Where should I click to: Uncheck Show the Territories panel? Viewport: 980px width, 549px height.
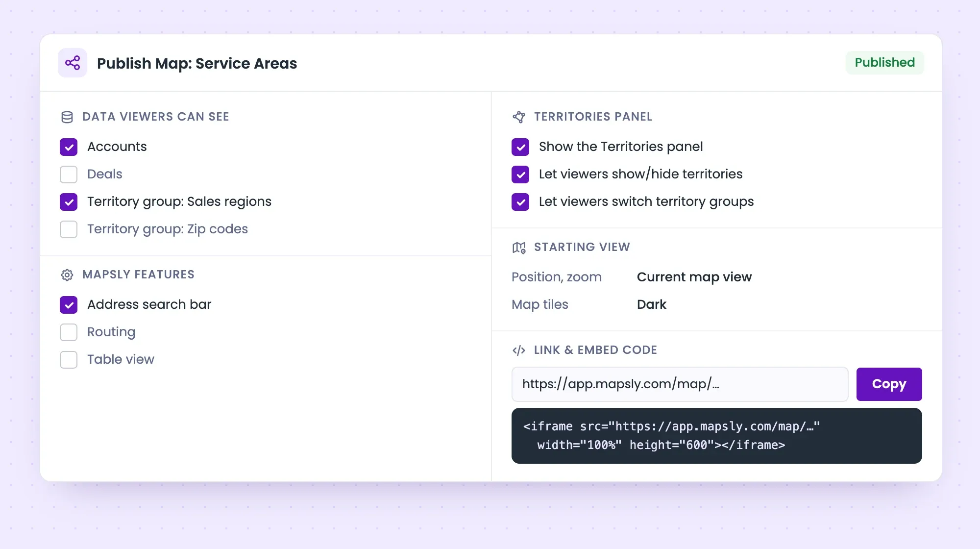[x=520, y=147]
